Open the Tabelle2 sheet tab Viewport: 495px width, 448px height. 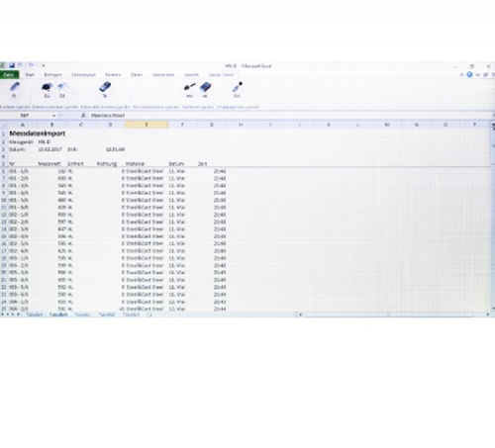click(107, 314)
